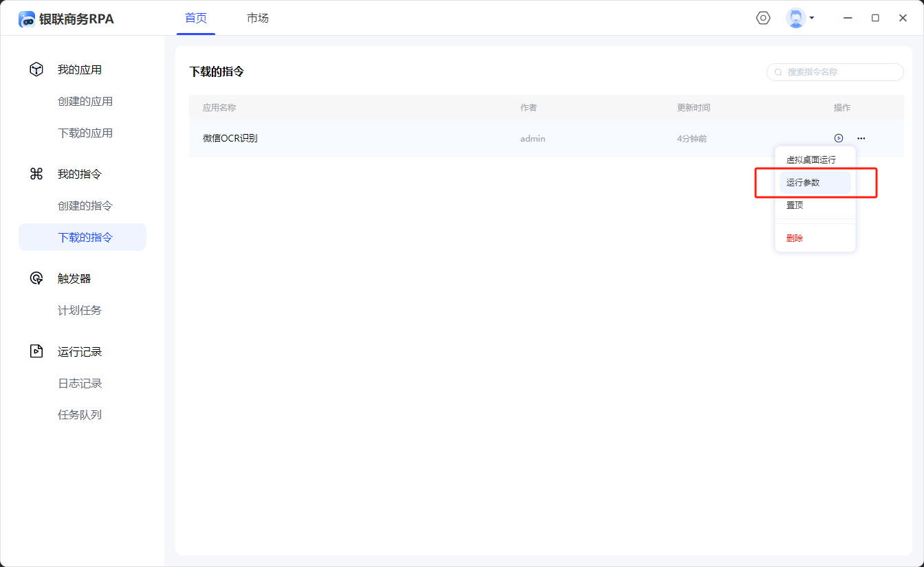Click the hexagon settings icon in title bar
This screenshot has height=567, width=924.
(763, 18)
